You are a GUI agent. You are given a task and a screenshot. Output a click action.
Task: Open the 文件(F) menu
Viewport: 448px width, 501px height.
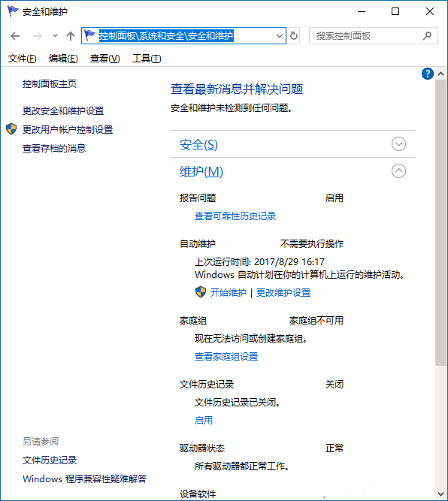click(x=22, y=59)
